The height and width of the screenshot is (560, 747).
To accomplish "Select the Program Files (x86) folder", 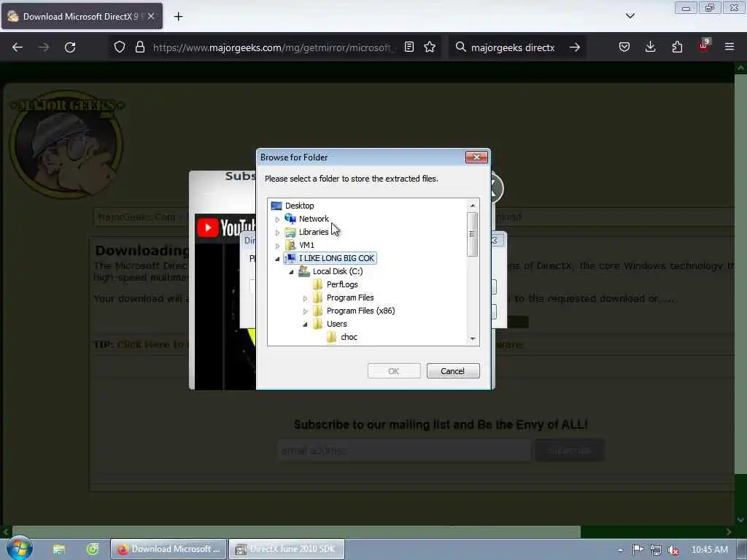I will (360, 311).
